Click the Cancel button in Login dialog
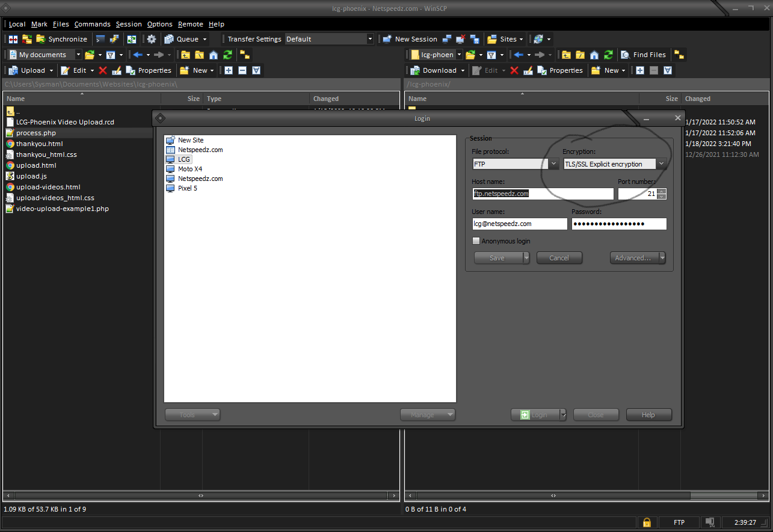Screen dimensions: 773x532 point(559,258)
